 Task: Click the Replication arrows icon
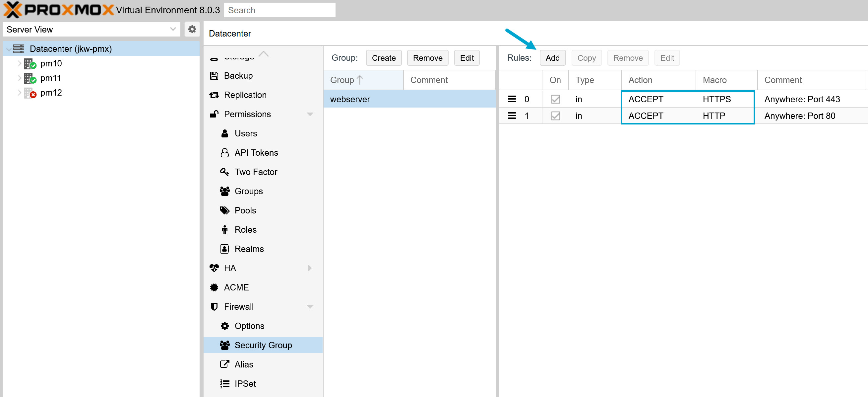[214, 95]
